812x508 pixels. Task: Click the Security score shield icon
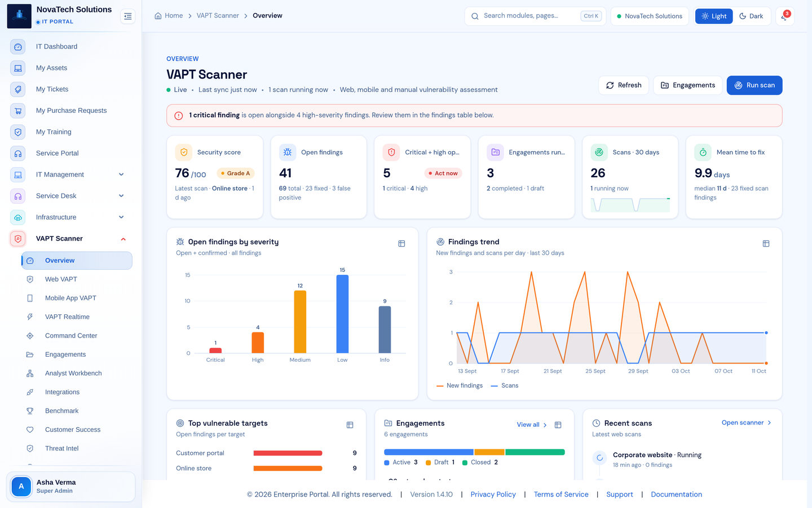click(x=184, y=152)
